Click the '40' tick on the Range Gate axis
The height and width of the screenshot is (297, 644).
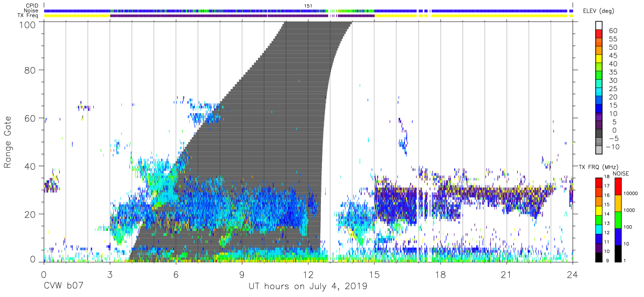pyautogui.click(x=30, y=166)
